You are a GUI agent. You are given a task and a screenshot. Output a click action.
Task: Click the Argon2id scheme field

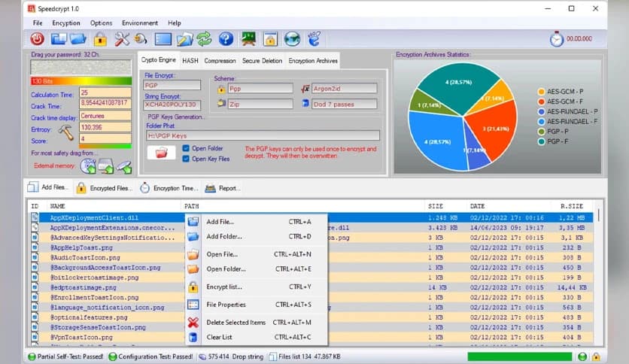click(x=344, y=89)
